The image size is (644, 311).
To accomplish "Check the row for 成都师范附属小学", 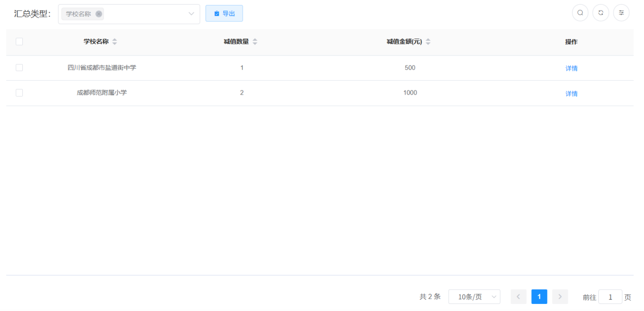I will (19, 92).
